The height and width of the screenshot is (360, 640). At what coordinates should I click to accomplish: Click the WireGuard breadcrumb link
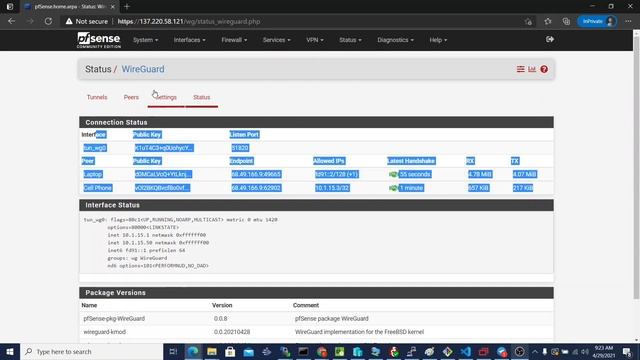coord(143,69)
